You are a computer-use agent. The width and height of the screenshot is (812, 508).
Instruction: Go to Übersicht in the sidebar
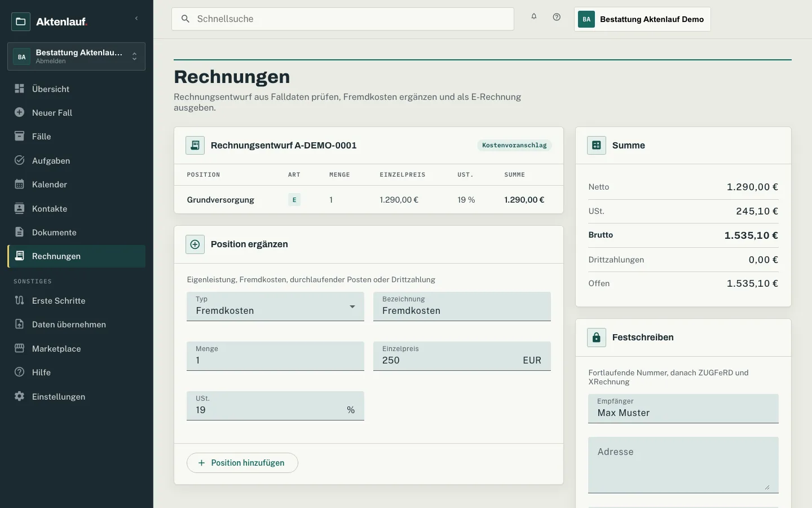click(76, 89)
